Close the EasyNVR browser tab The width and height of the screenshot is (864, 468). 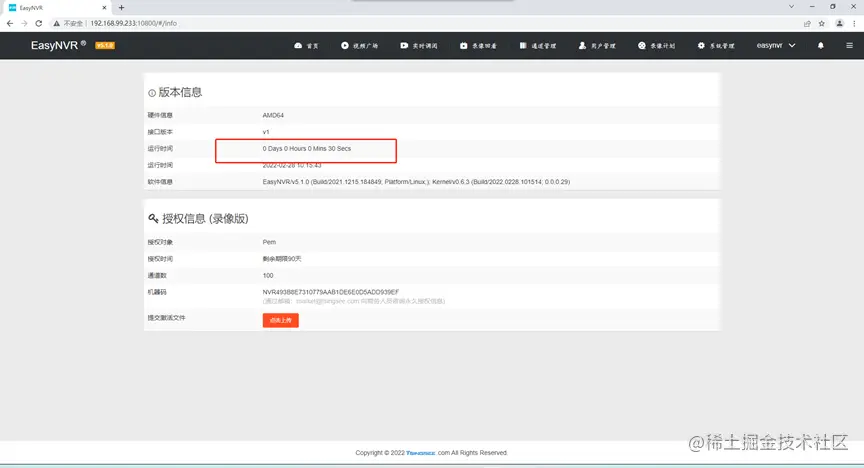[x=104, y=8]
